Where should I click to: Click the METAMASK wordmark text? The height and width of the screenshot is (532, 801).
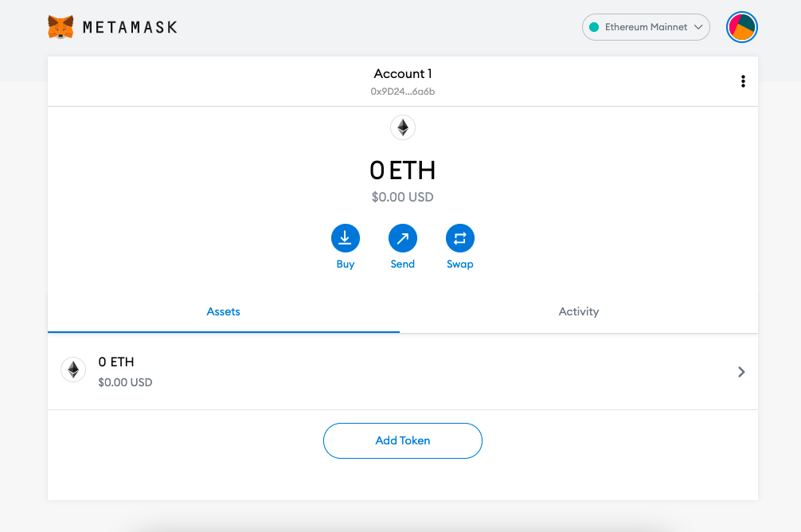pyautogui.click(x=130, y=27)
